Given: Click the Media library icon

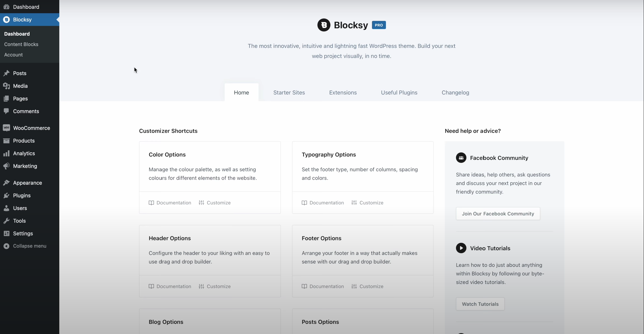Looking at the screenshot, I should (x=6, y=86).
